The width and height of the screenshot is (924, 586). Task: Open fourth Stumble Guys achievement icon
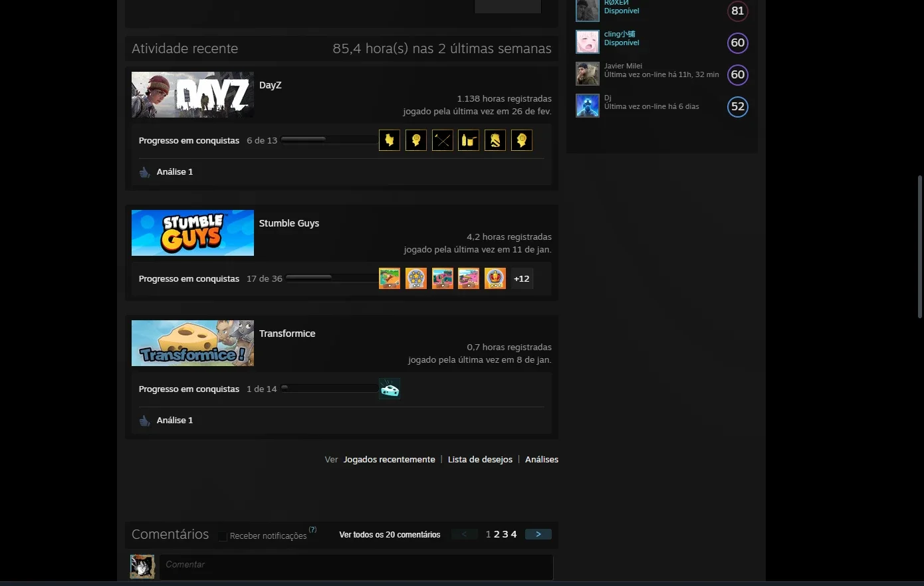(x=469, y=278)
